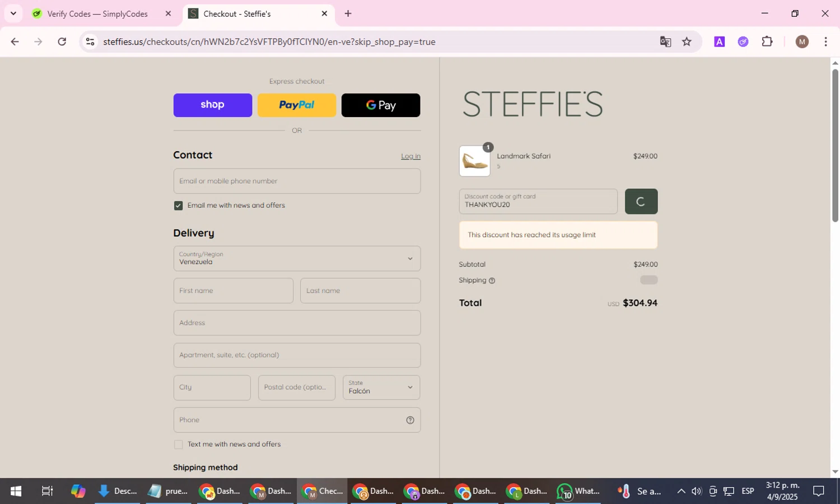Image resolution: width=840 pixels, height=504 pixels.
Task: Click the Shipping info question icon
Action: tap(492, 281)
